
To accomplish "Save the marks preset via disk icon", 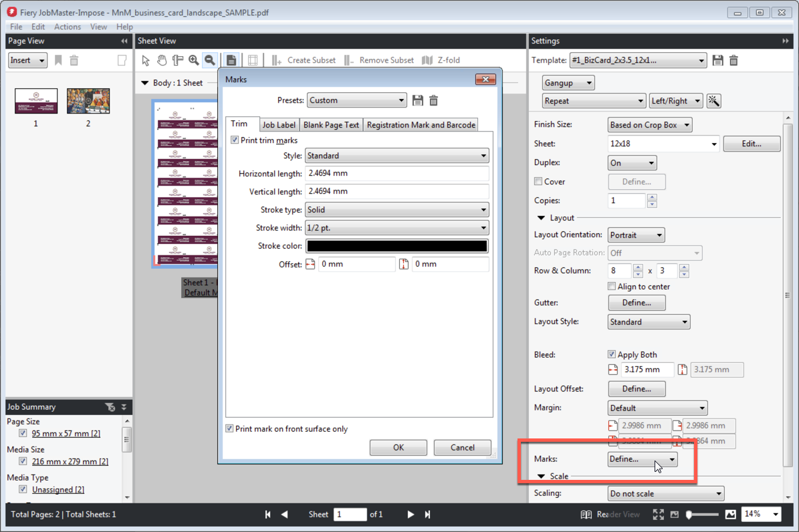I will coord(418,100).
